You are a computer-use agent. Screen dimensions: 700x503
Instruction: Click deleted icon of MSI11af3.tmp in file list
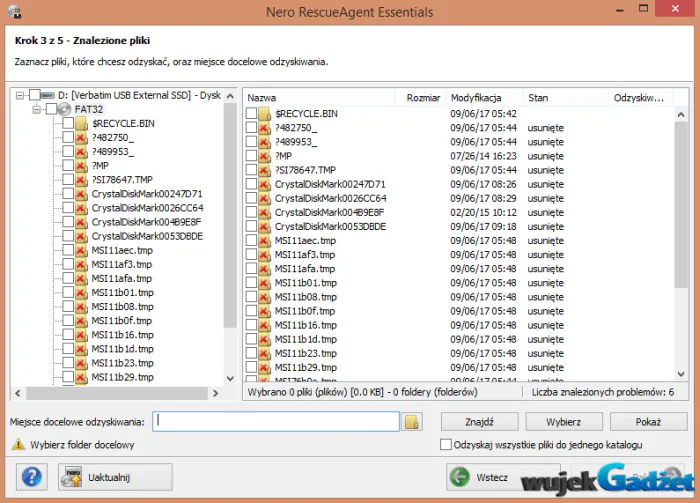pos(265,255)
